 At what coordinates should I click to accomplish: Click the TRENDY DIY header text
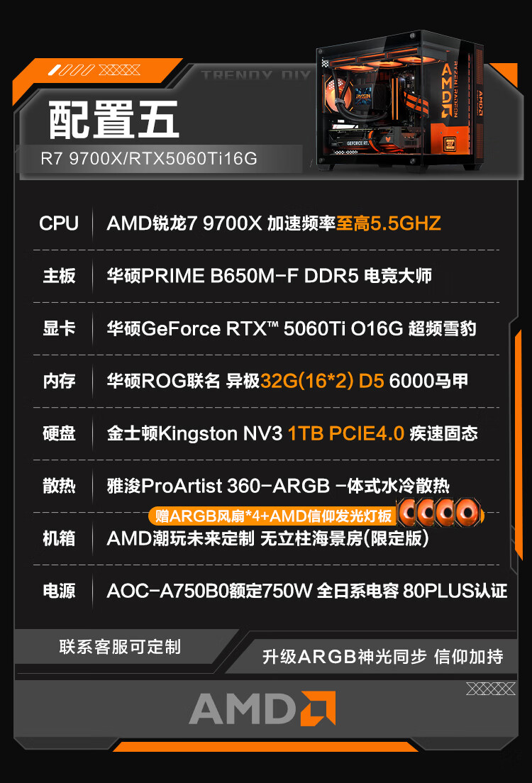(x=256, y=75)
